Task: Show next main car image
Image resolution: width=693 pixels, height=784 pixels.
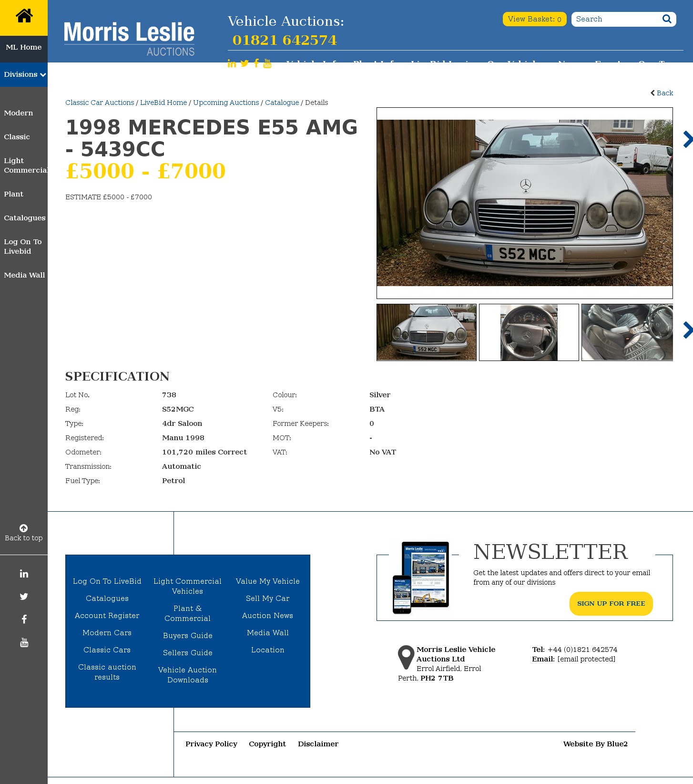Action: click(687, 139)
